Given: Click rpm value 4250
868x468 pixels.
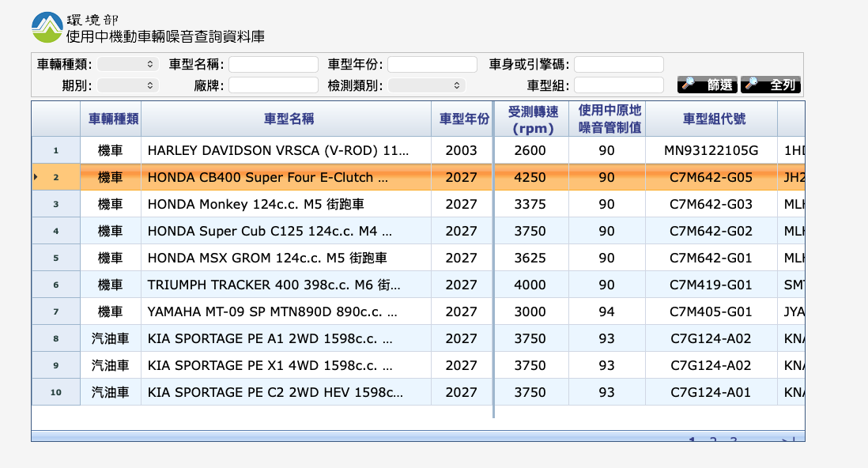Looking at the screenshot, I should point(530,177).
